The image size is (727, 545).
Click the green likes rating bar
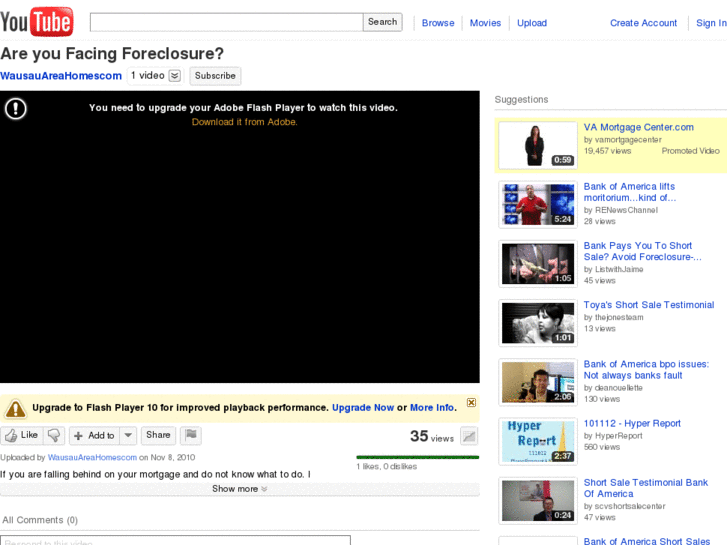click(418, 457)
